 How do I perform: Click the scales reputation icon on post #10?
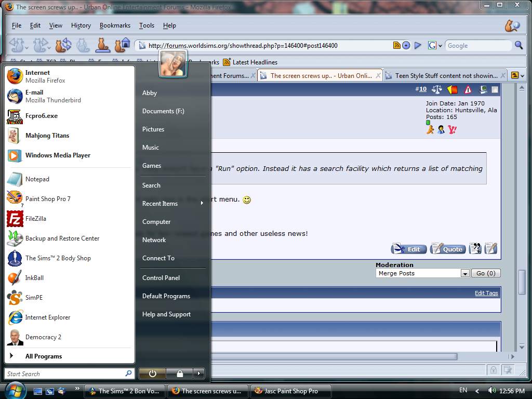tap(436, 89)
